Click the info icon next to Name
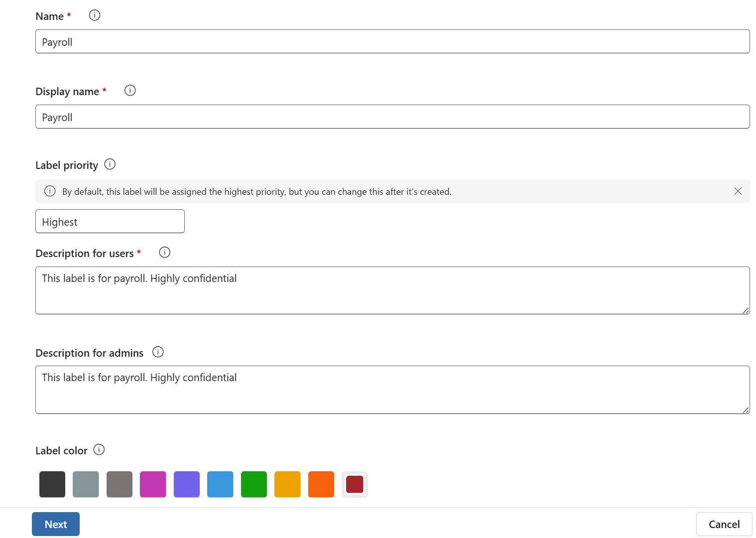Viewport: 756px width, 538px height. click(x=95, y=15)
